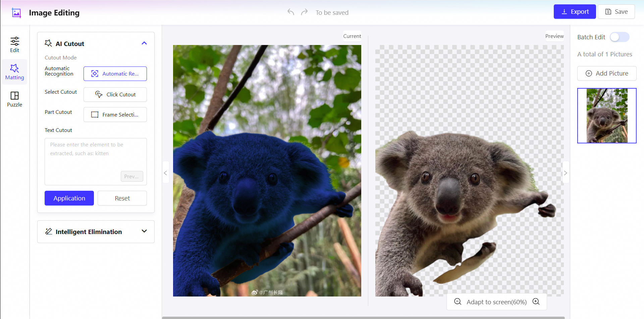Click the 'Image Editing' title text
This screenshot has width=644, height=319.
54,13
